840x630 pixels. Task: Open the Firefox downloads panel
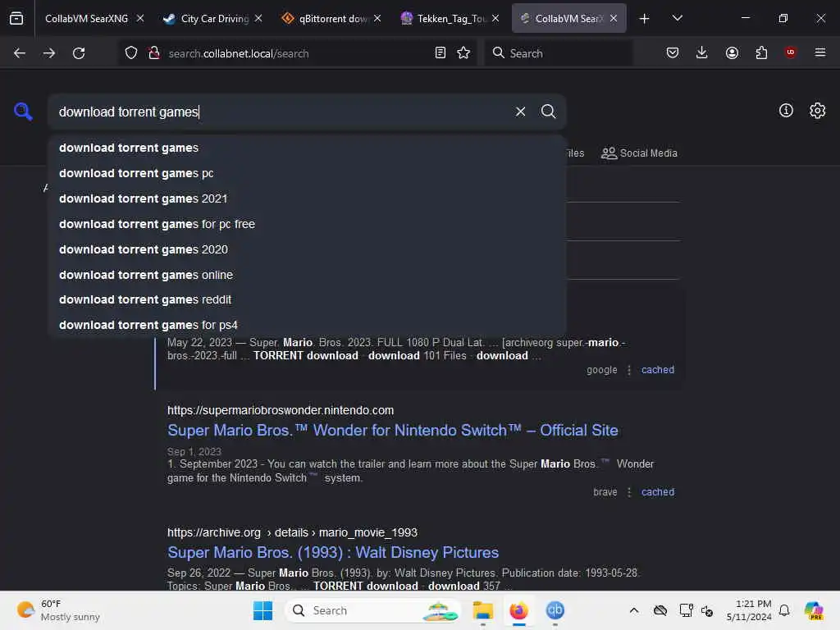point(702,52)
